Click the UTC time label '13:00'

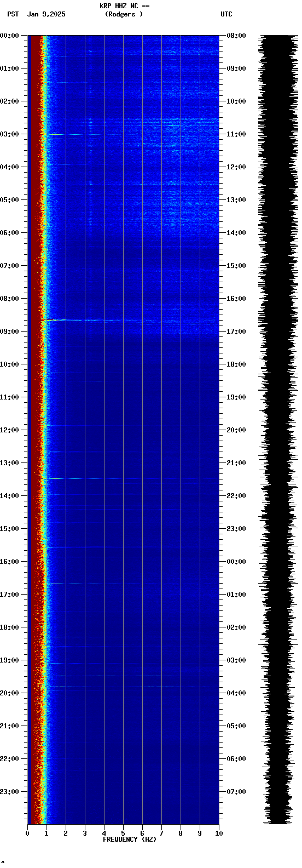coord(236,200)
